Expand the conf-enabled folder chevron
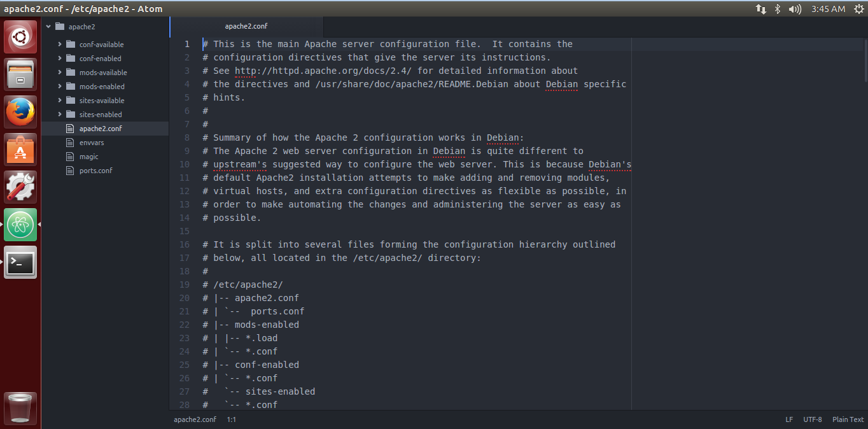This screenshot has width=868, height=429. point(59,59)
